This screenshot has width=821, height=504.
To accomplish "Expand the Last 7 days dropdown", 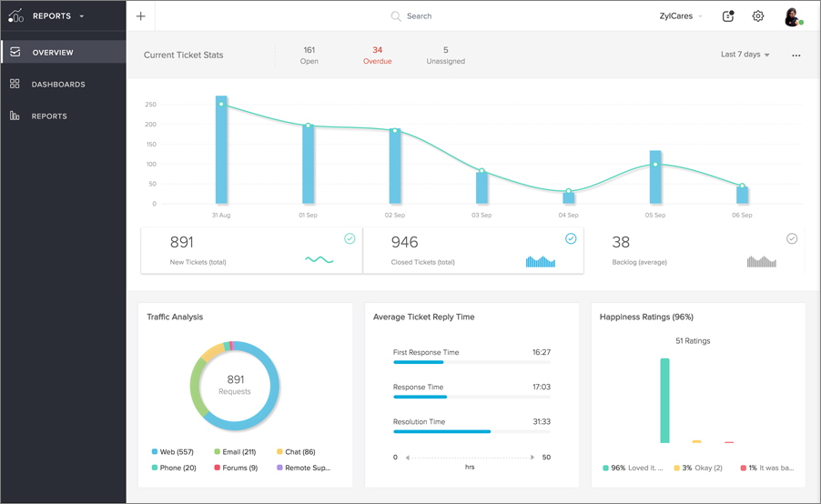I will click(x=745, y=55).
